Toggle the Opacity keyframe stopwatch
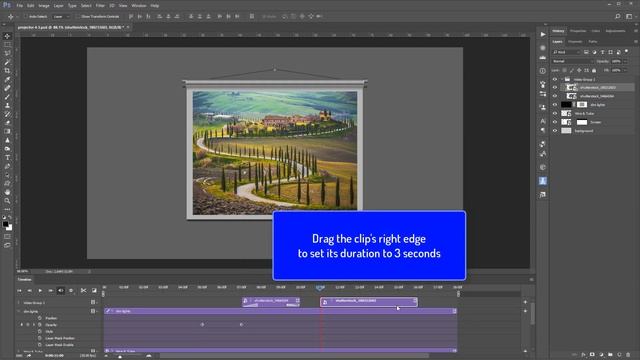 click(x=40, y=325)
